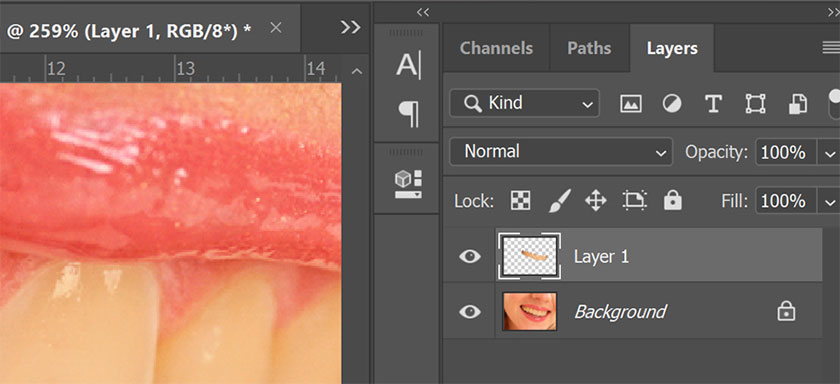Select the Layer 1 document tab
Screen dimensions: 840x384
pos(150,28)
